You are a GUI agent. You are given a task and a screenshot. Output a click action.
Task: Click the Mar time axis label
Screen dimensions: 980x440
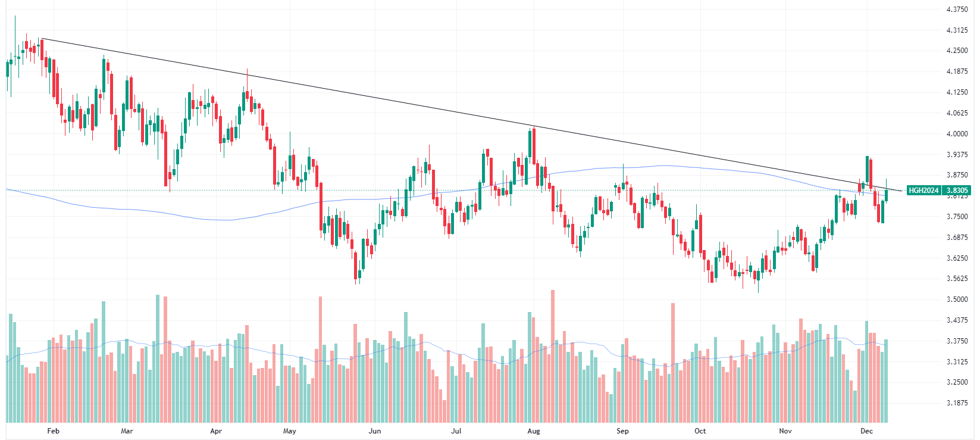[x=127, y=430]
